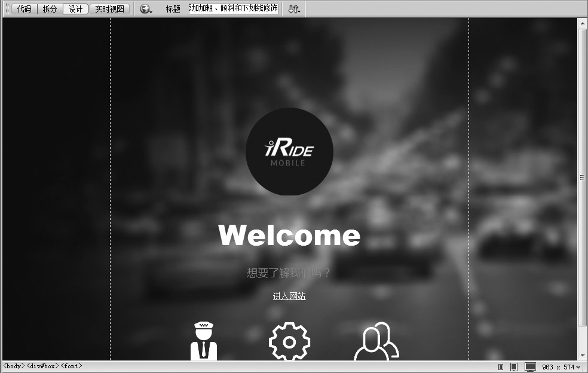Click the vertical scrollbar up arrow
Viewport: 588px width, 373px height.
(582, 23)
